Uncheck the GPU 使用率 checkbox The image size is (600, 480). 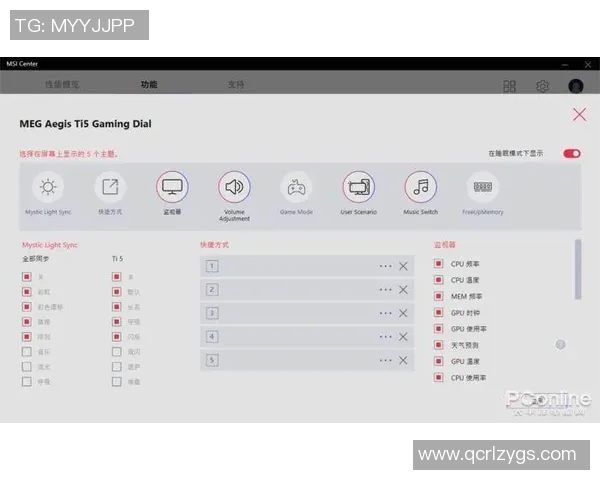(x=439, y=328)
